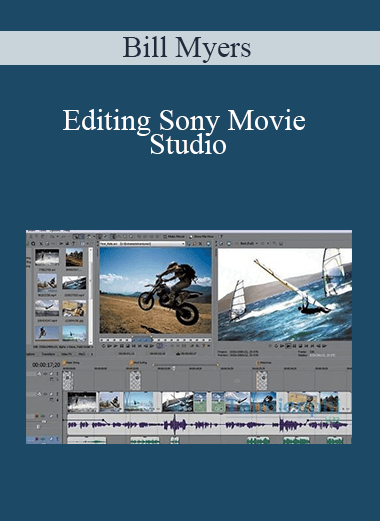Select the speedboat media thumbnail

point(74,283)
